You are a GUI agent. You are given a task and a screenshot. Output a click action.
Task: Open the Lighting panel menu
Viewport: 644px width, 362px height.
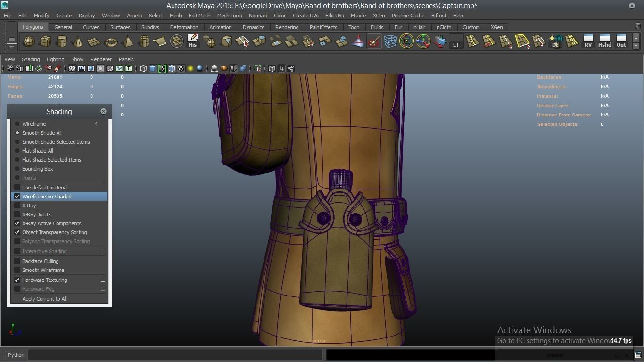tap(55, 59)
